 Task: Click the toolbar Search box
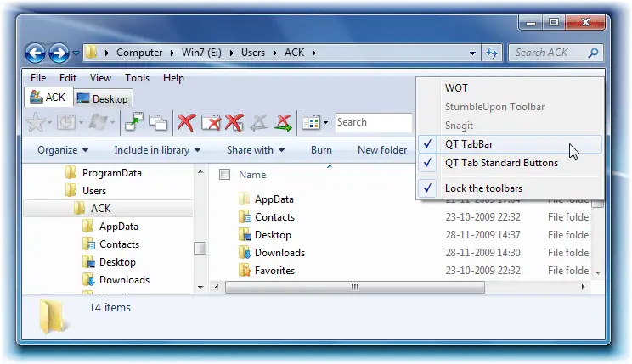[x=373, y=122]
